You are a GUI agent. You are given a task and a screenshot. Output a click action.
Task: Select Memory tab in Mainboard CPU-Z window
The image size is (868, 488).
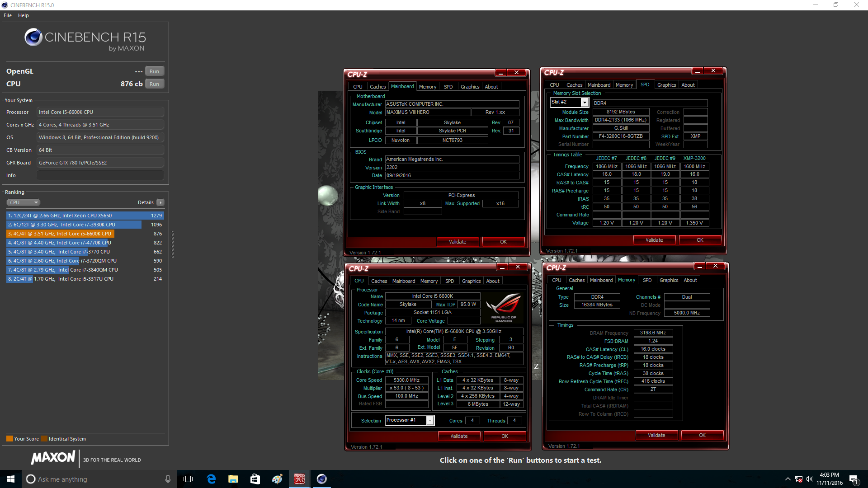[x=428, y=87]
